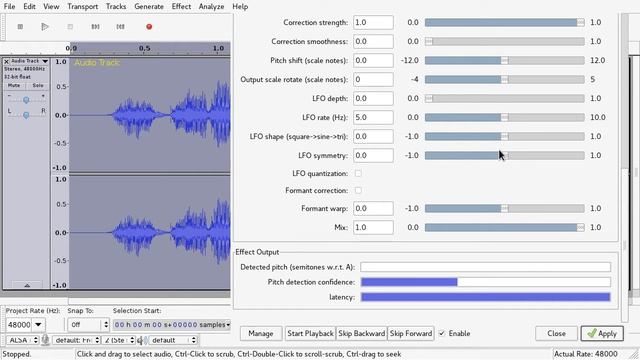Click the Play transport button
640x360 pixels.
[45, 27]
